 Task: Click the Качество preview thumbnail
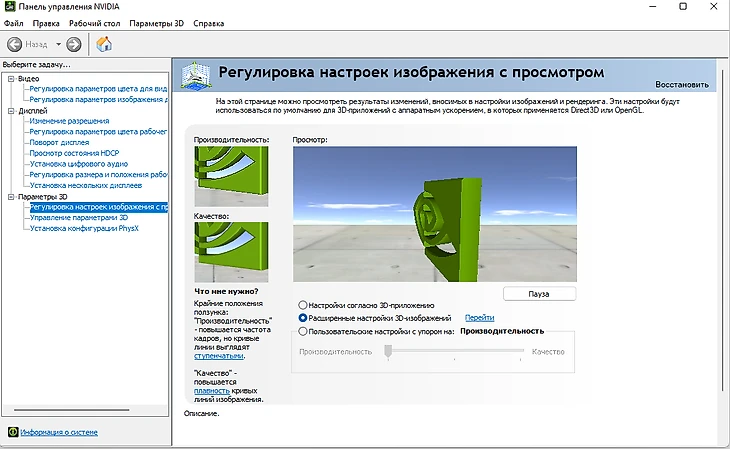pos(231,251)
